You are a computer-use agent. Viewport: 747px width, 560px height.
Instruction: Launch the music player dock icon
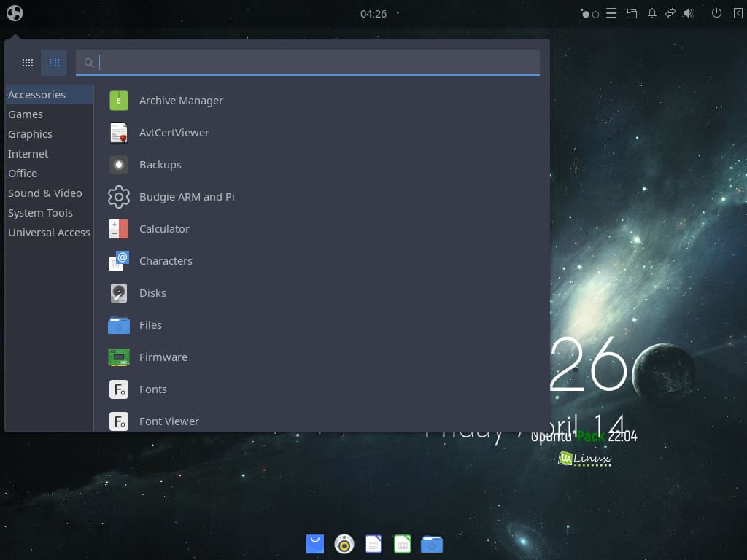[x=344, y=544]
